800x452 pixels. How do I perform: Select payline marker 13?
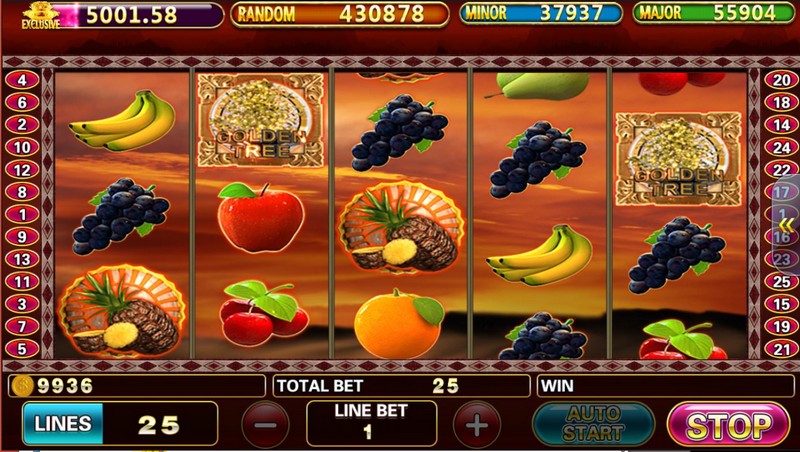point(22,259)
